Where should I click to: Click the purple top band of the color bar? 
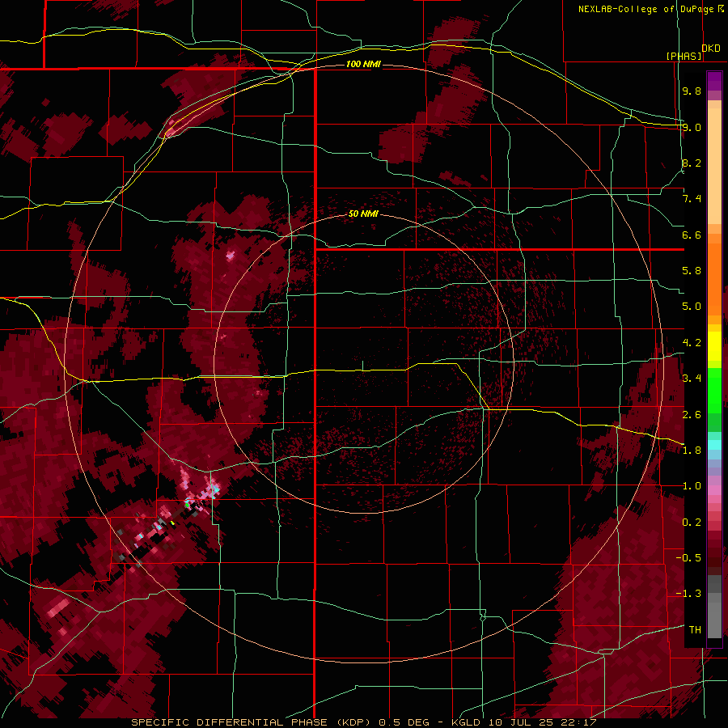[714, 81]
